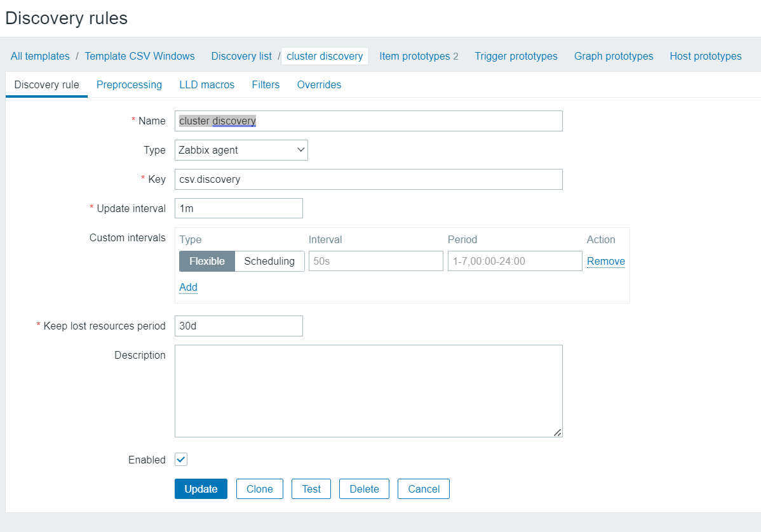The width and height of the screenshot is (761, 532).
Task: Click the Cancel button
Action: (x=424, y=489)
